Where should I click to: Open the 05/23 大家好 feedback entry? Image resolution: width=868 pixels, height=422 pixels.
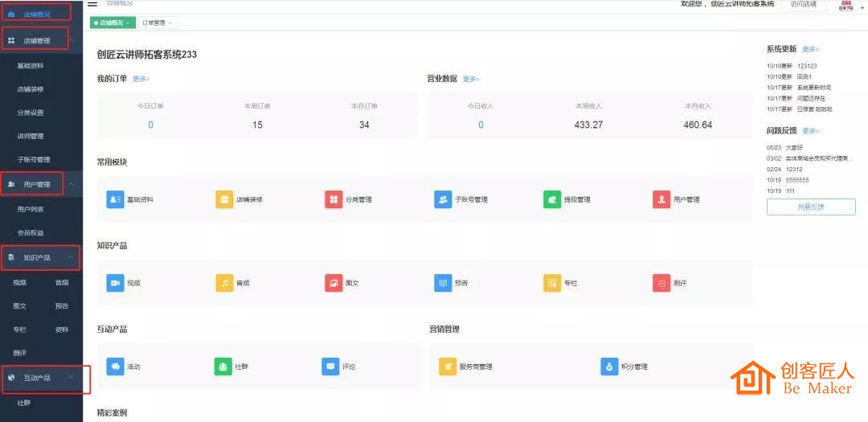coord(784,148)
